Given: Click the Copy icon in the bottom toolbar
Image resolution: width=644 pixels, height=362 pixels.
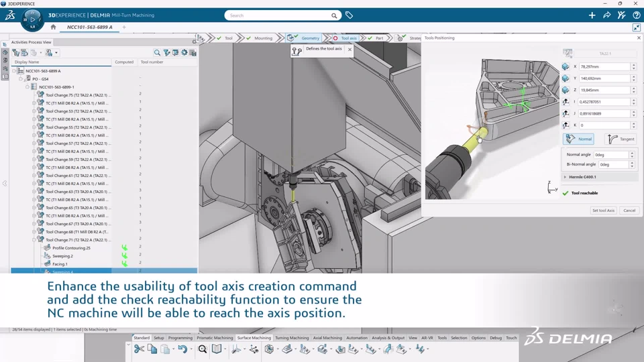Looking at the screenshot, I should coord(152,349).
